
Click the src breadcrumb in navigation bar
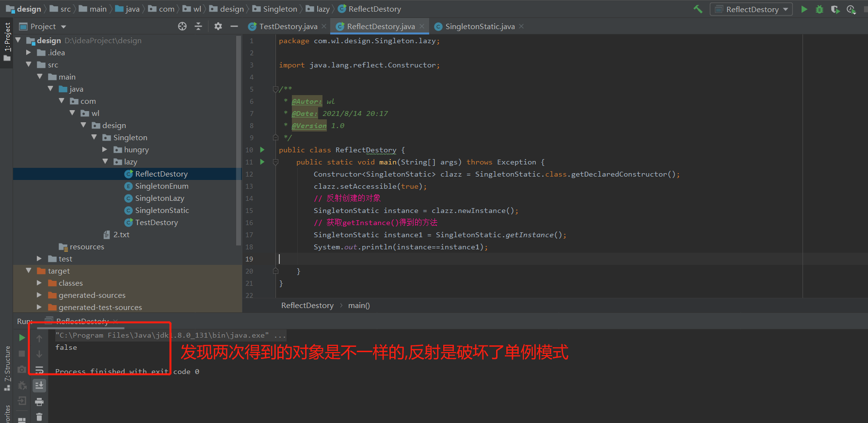point(60,9)
